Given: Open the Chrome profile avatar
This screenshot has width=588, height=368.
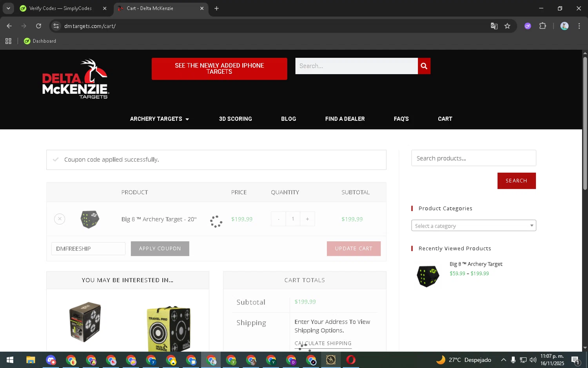Looking at the screenshot, I should point(564,26).
